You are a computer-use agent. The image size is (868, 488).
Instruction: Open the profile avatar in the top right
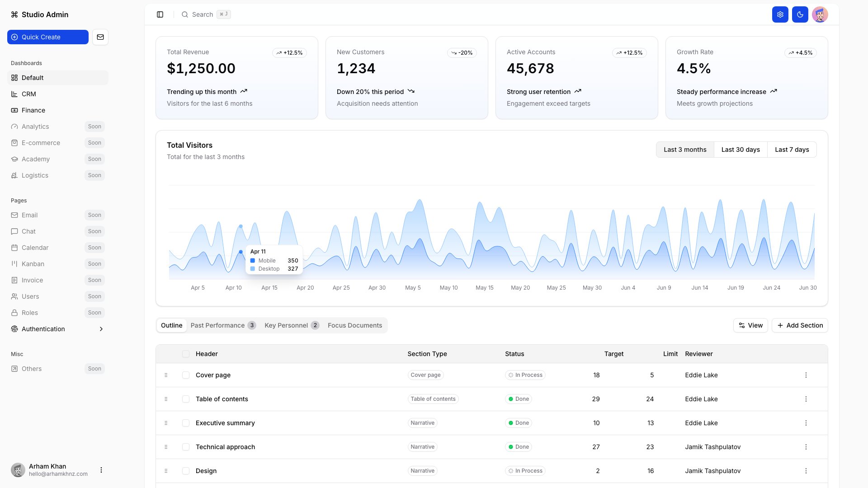coord(820,14)
